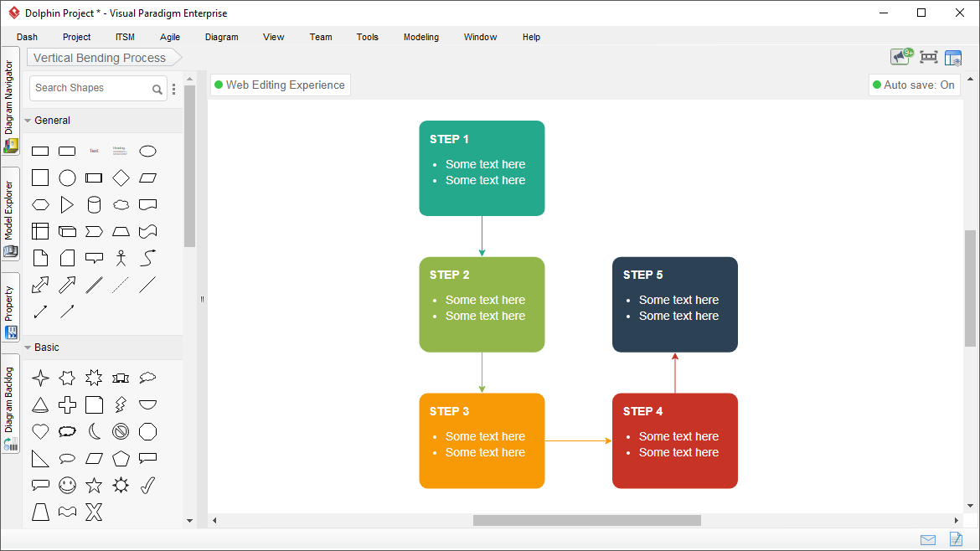Open the announcements megaphone icon
This screenshot has height=551, width=980.
pyautogui.click(x=901, y=57)
